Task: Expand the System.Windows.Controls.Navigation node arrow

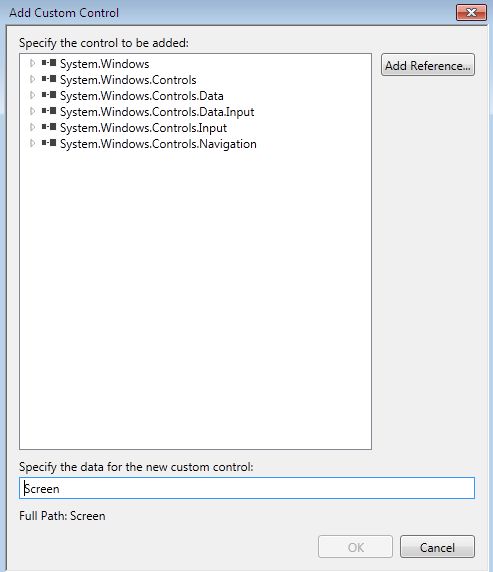Action: click(32, 143)
